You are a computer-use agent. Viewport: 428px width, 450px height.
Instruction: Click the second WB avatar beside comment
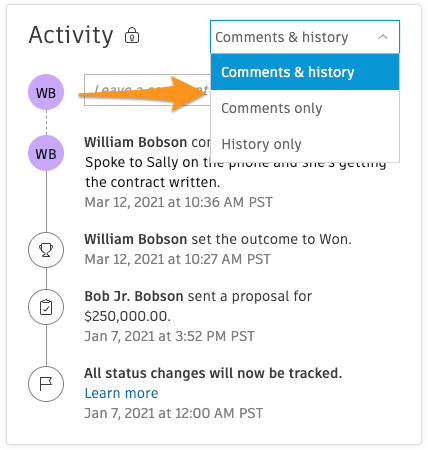(x=46, y=153)
